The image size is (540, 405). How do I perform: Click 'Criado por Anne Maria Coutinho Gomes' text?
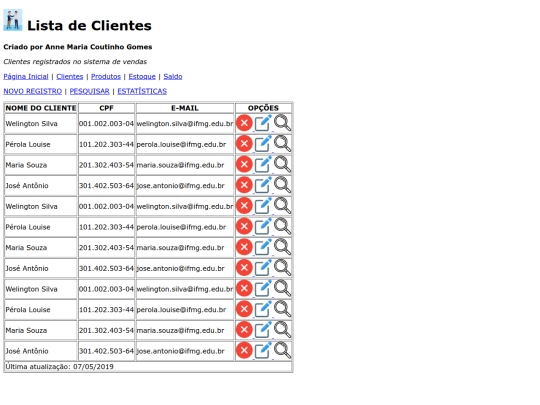(78, 47)
